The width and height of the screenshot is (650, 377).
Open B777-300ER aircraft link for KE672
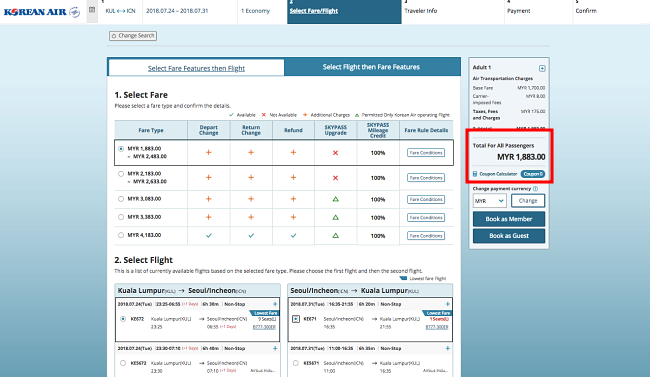pos(264,327)
